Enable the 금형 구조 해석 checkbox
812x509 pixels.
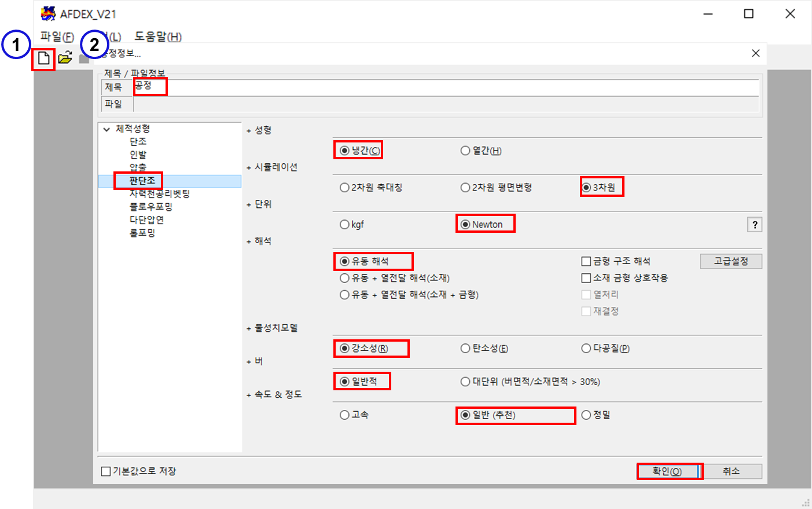[586, 262]
